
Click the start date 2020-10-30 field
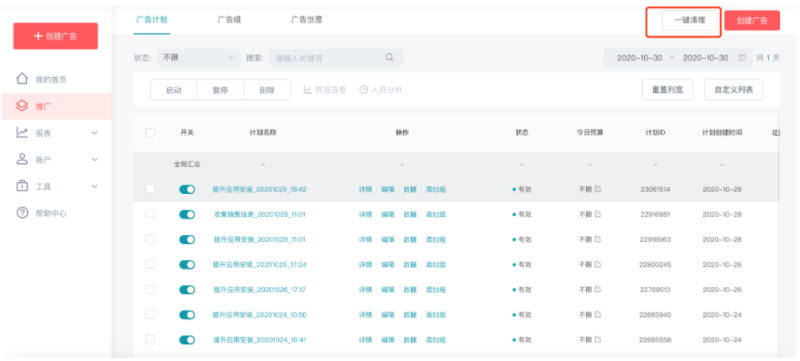[639, 58]
